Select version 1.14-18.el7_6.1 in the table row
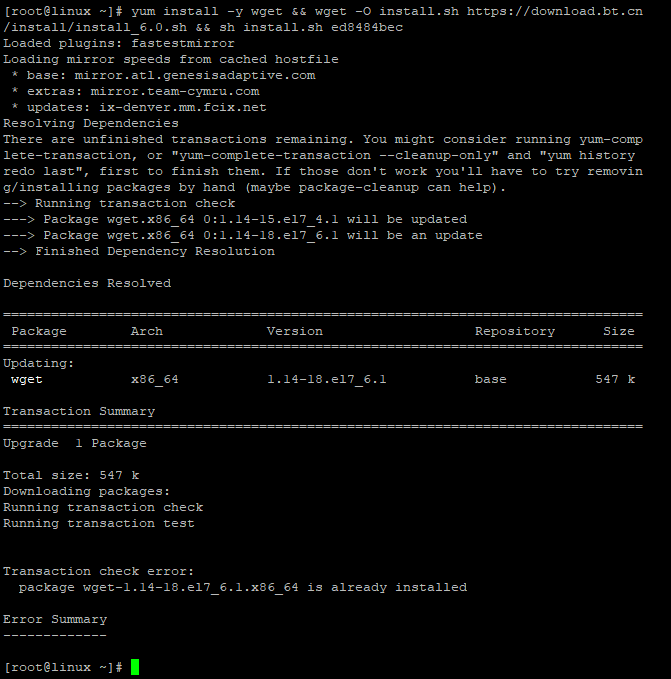Image resolution: width=671 pixels, height=679 pixels. 326,379
